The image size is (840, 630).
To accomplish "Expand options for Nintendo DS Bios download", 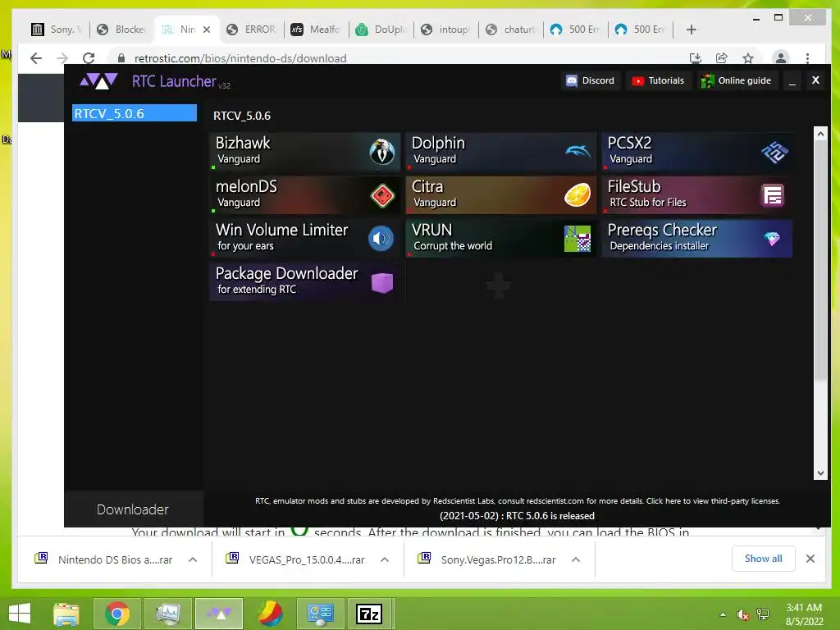I will pyautogui.click(x=193, y=559).
